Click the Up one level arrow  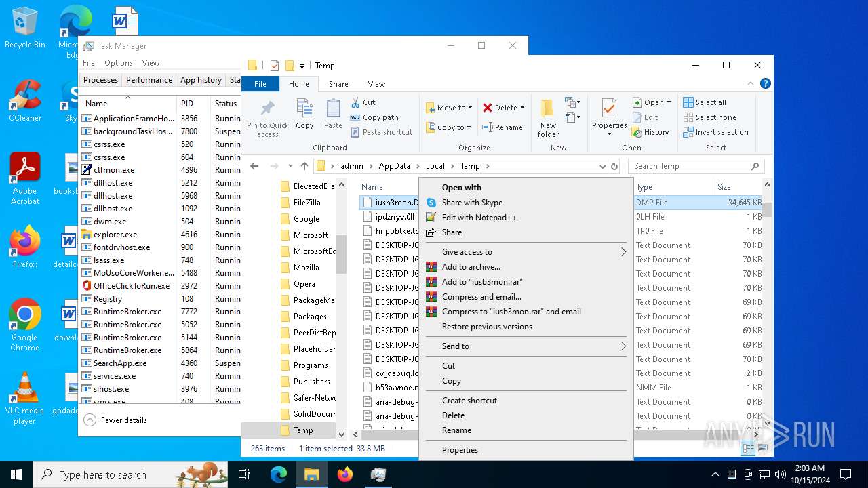[x=304, y=166]
